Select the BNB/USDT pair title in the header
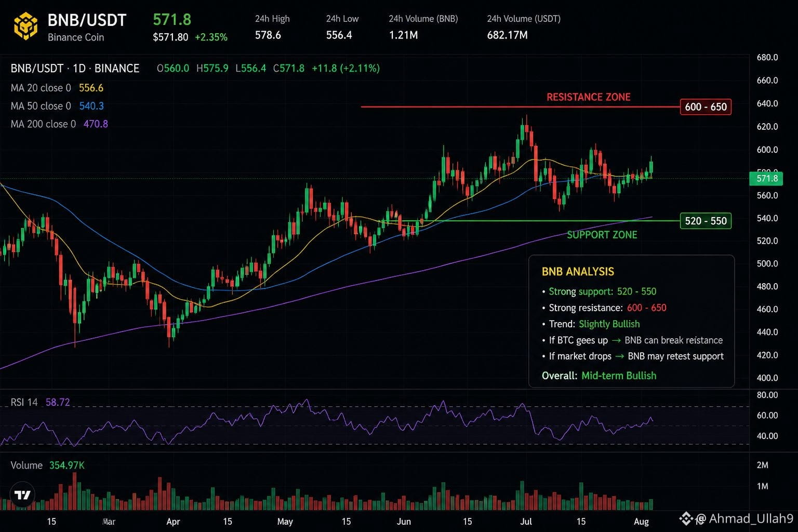The height and width of the screenshot is (532, 798). pos(87,20)
